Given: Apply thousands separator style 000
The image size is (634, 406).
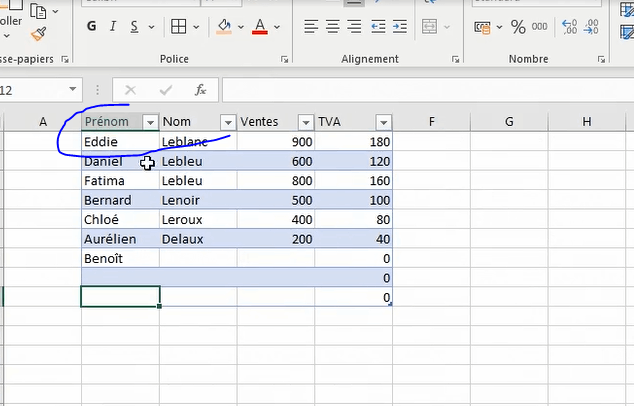Looking at the screenshot, I should (540, 27).
